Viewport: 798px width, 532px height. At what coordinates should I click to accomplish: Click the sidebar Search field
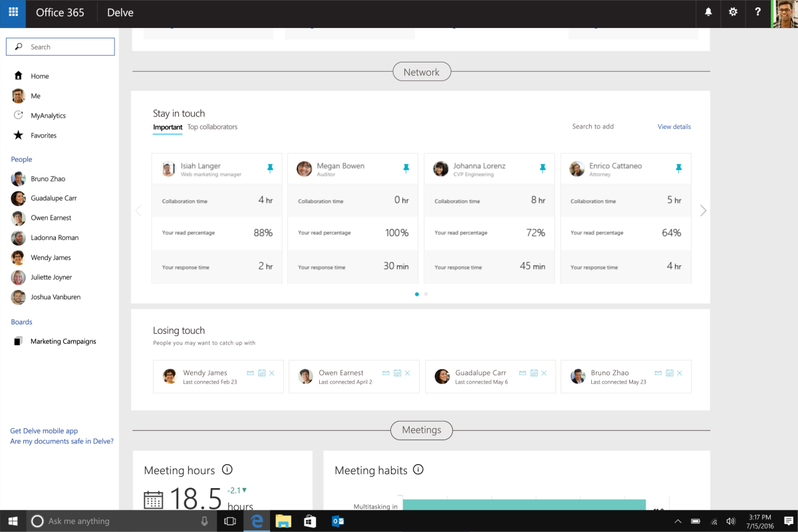[60, 47]
